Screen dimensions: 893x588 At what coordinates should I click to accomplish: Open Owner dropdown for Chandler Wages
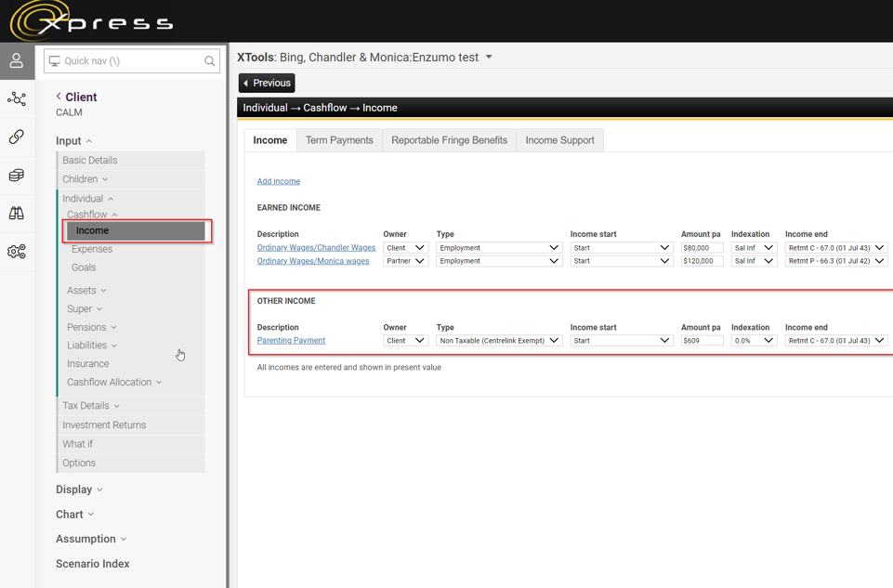point(404,248)
